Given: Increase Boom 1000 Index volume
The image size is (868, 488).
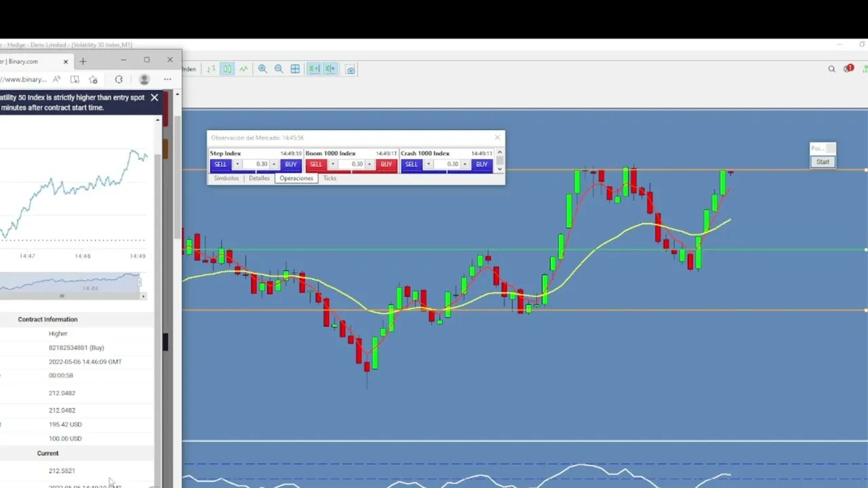Looking at the screenshot, I should (370, 164).
